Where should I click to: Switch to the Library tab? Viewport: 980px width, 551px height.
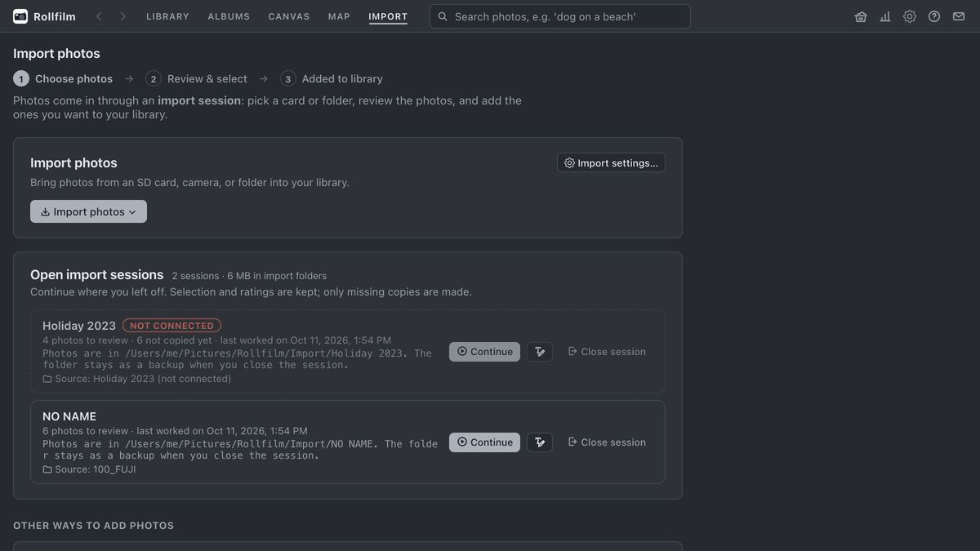coord(167,16)
